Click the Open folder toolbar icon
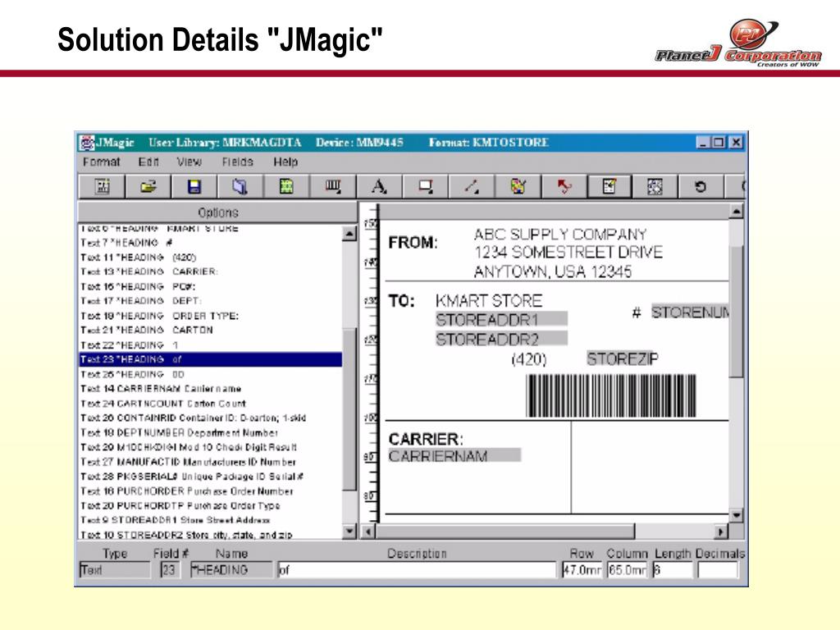Viewport: 840px width, 630px height. [148, 186]
